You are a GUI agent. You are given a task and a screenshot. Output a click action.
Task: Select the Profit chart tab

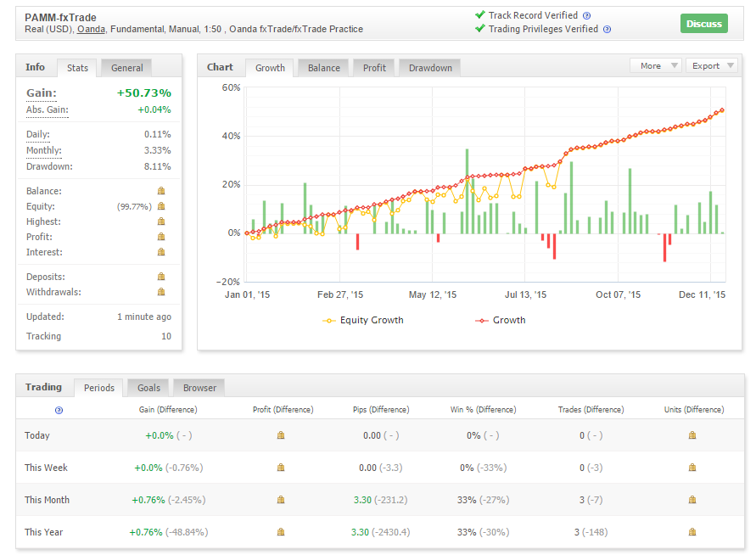374,68
